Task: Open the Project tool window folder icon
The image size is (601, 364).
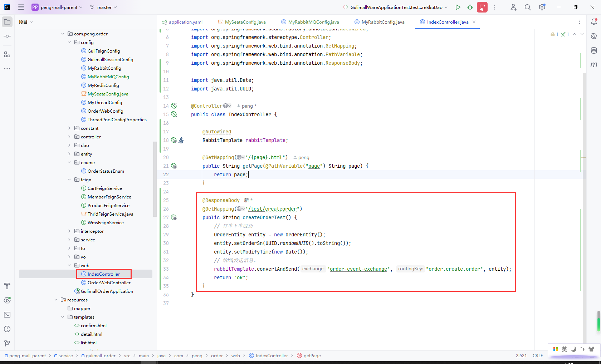Action: [x=7, y=22]
